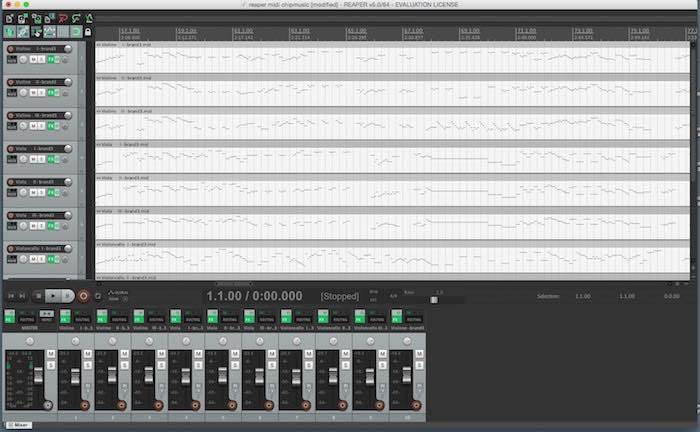Open FX for the Violine I track

pyautogui.click(x=51, y=59)
